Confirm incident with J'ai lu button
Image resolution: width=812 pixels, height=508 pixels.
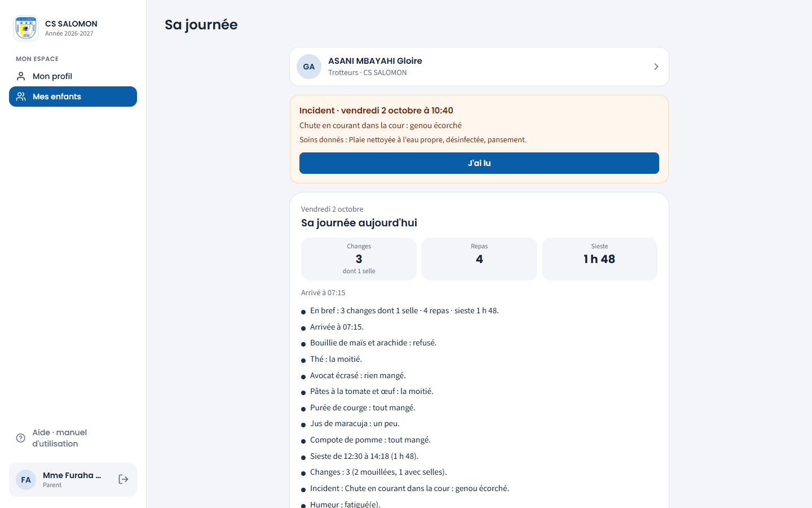pyautogui.click(x=479, y=163)
